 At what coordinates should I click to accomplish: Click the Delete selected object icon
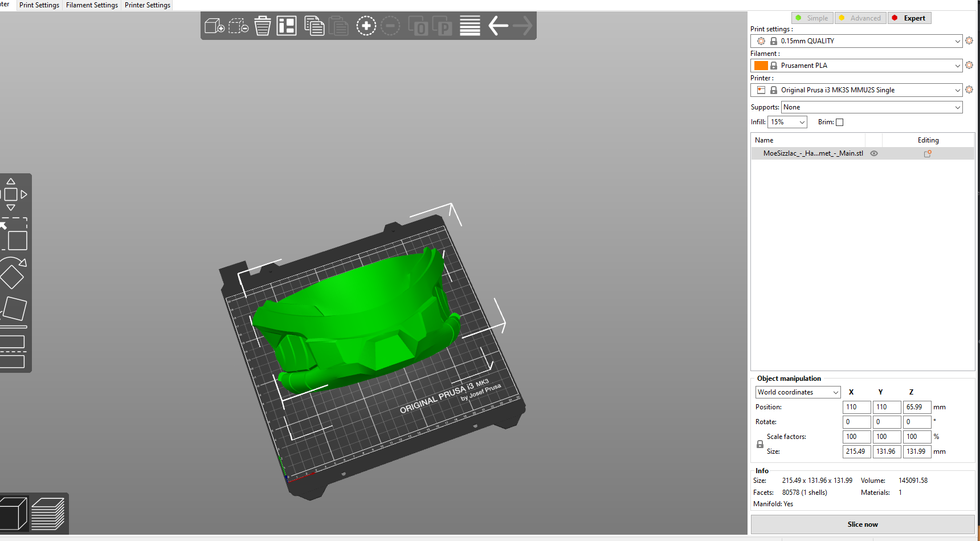tap(239, 26)
